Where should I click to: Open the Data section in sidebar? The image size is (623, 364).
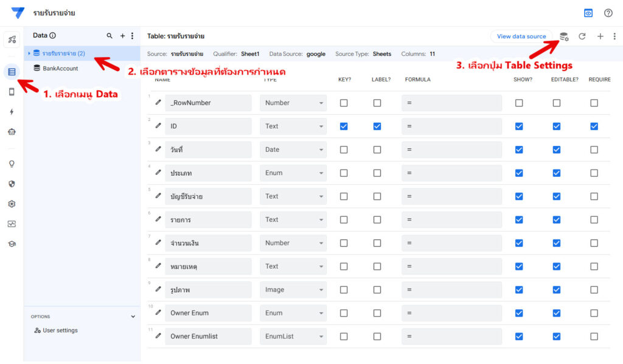pyautogui.click(x=12, y=72)
